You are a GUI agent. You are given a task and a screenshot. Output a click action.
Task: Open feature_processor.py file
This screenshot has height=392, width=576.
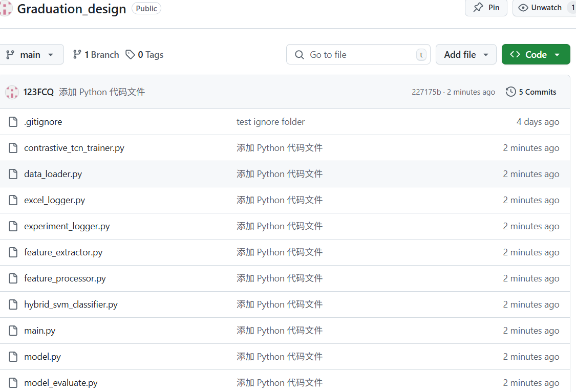(65, 278)
